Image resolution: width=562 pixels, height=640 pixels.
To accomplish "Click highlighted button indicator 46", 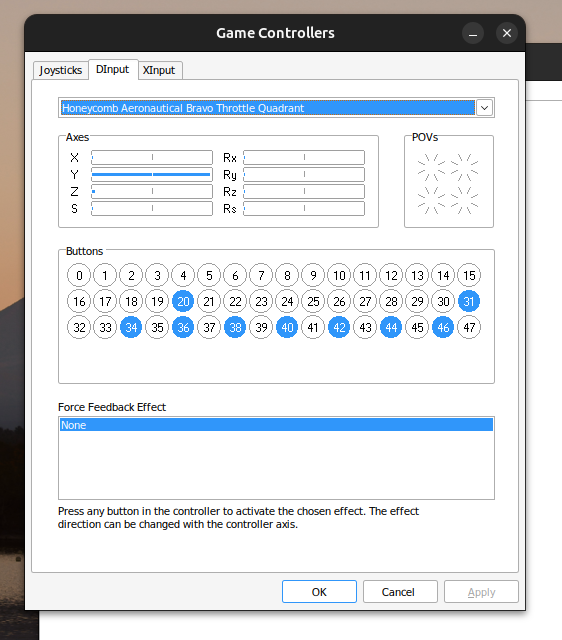I will [x=443, y=327].
